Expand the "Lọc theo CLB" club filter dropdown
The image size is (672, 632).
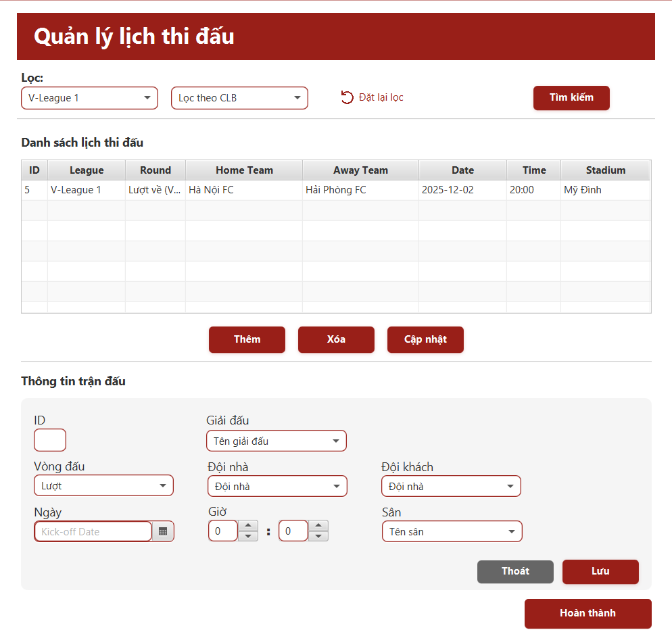(x=297, y=97)
